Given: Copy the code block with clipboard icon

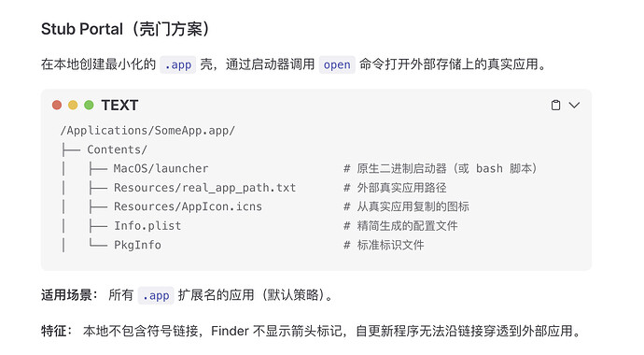Looking at the screenshot, I should tap(555, 106).
